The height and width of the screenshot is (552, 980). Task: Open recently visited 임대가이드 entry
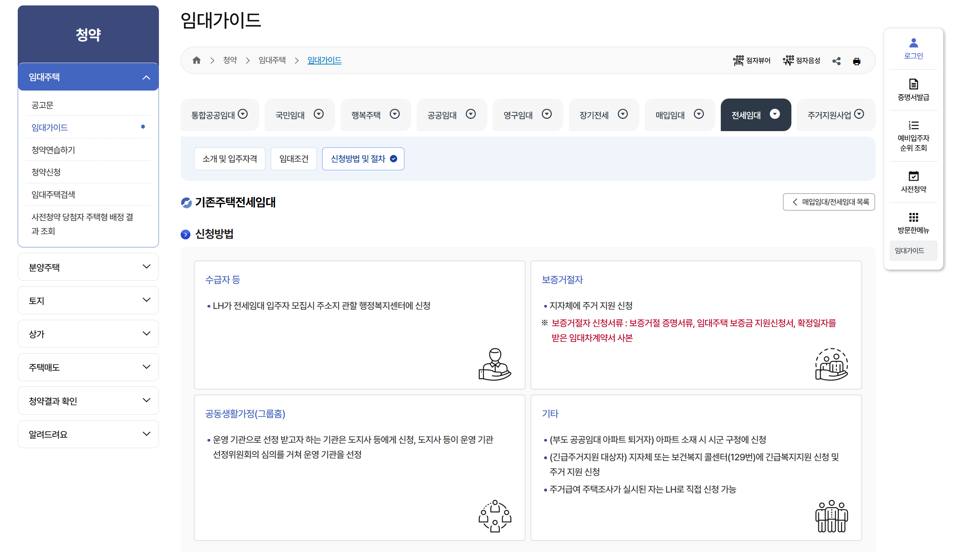pos(913,251)
